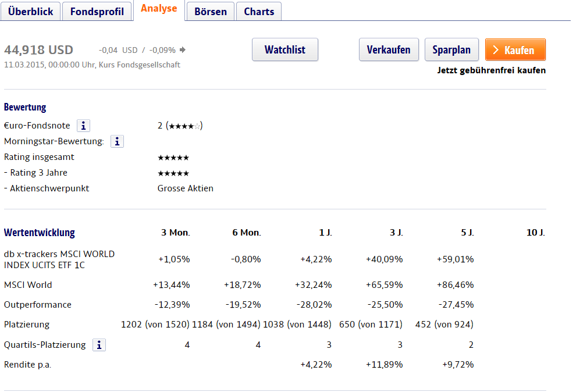Click the Platzierung row label
587x392 pixels.
[x=27, y=325]
